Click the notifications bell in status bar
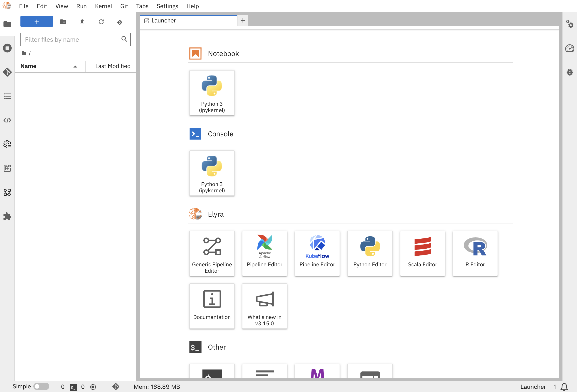577x392 pixels. tap(564, 387)
